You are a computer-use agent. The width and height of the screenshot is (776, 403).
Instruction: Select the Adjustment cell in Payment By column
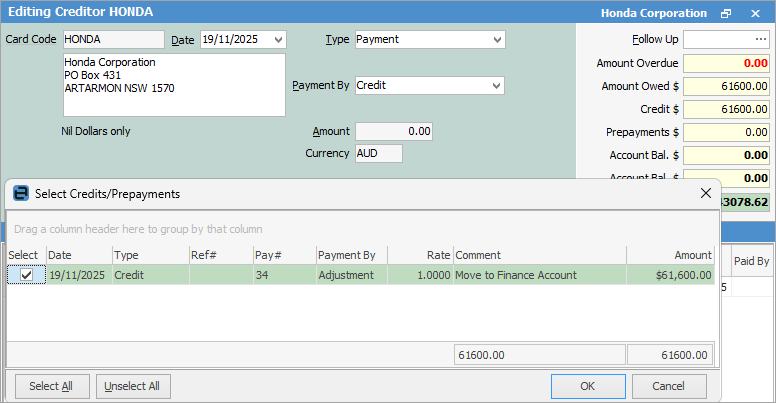click(x=352, y=275)
